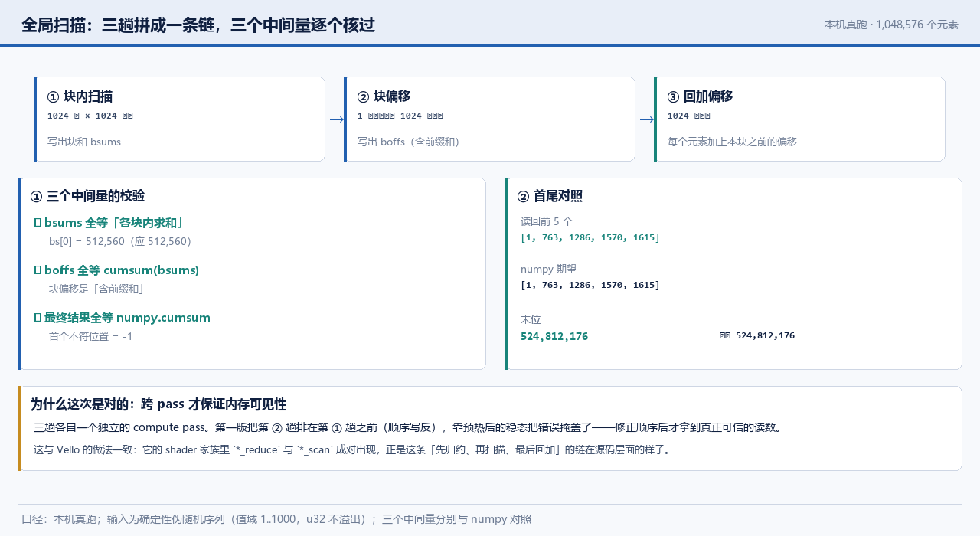Click the check line 最终结果全等 numpy.cumsum
Screen dimensions: 980x536
click(x=122, y=318)
